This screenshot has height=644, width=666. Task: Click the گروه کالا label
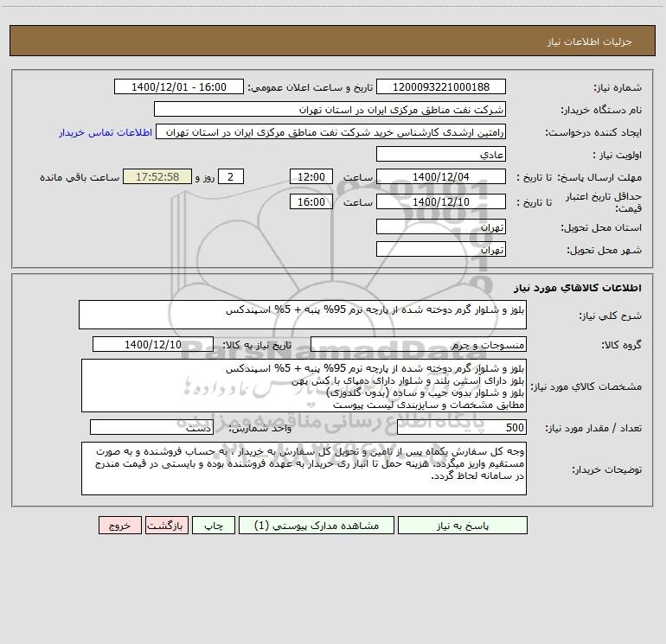click(621, 345)
